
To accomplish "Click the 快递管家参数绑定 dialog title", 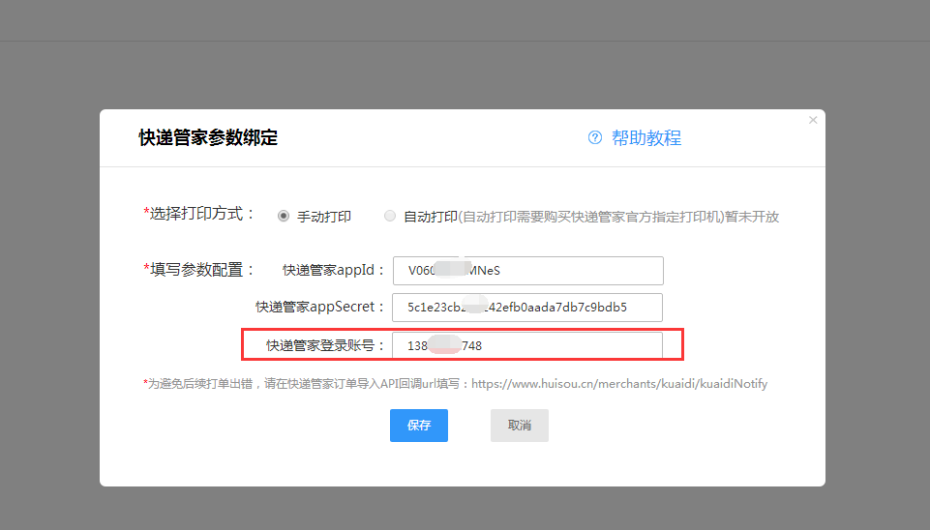I will click(208, 138).
